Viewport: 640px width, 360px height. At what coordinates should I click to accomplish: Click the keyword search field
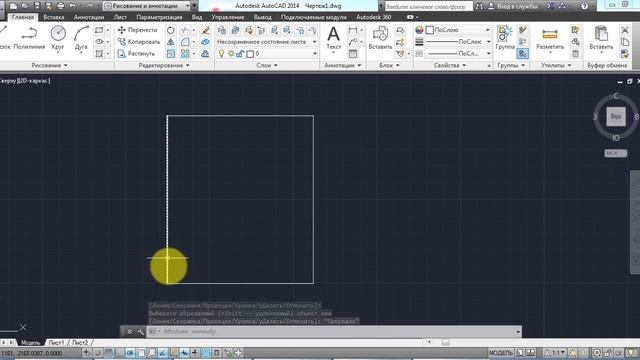(x=429, y=6)
